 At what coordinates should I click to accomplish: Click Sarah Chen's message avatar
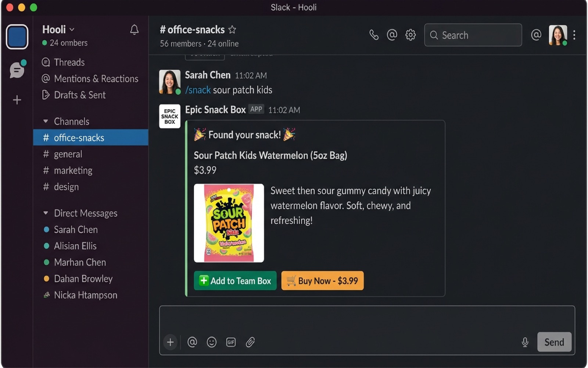(x=169, y=82)
